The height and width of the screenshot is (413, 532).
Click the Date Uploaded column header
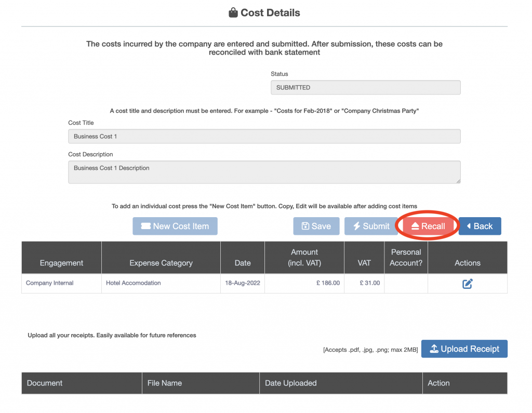pos(290,383)
